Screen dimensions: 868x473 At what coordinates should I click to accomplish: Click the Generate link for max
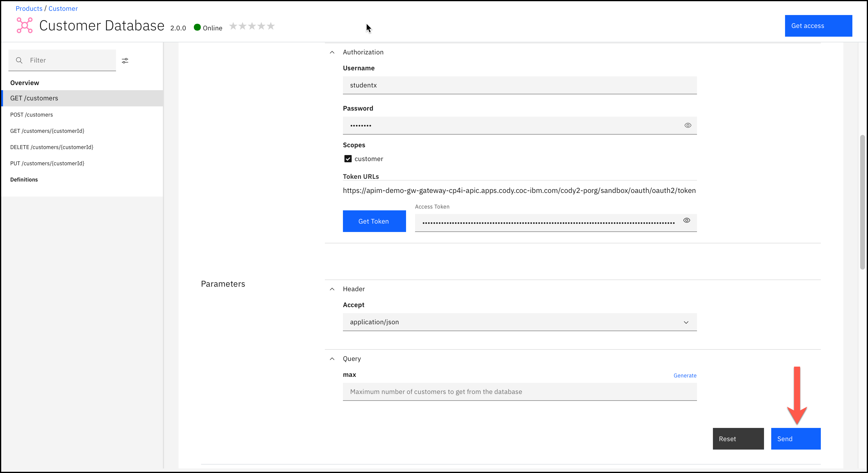[685, 375]
